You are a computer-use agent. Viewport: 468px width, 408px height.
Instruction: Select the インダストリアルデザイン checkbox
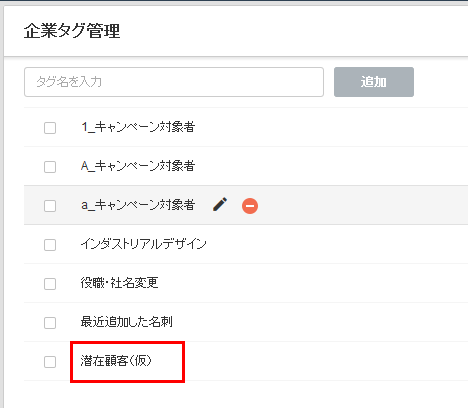pyautogui.click(x=50, y=245)
